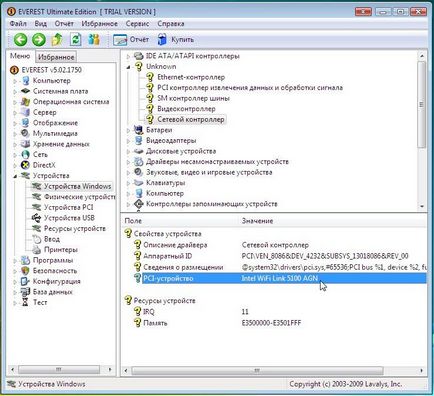Select Устройства Windows in sidebar tree
434x396 pixels.
77,186
